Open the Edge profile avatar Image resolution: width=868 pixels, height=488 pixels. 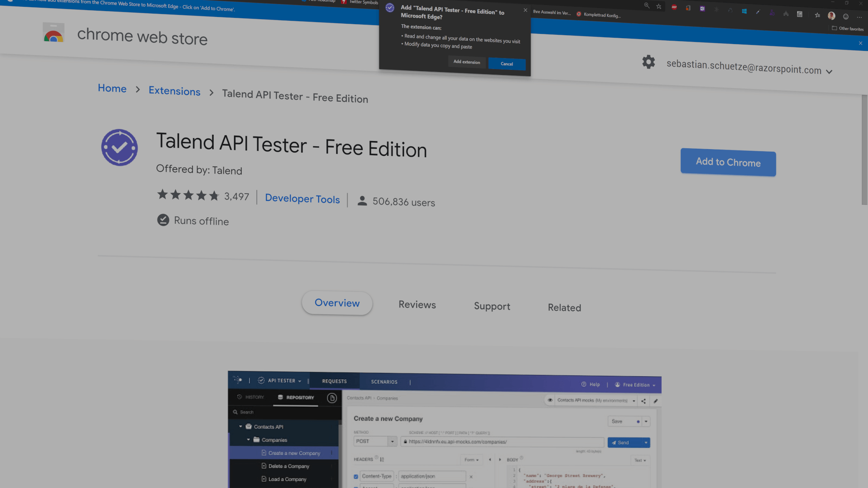[x=831, y=16]
